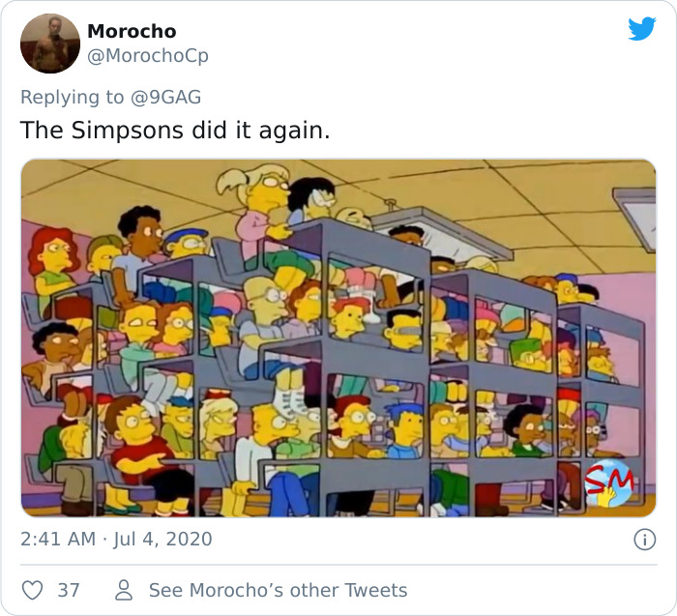Click the Twitter bird logo
The height and width of the screenshot is (616, 677).
pyautogui.click(x=642, y=29)
